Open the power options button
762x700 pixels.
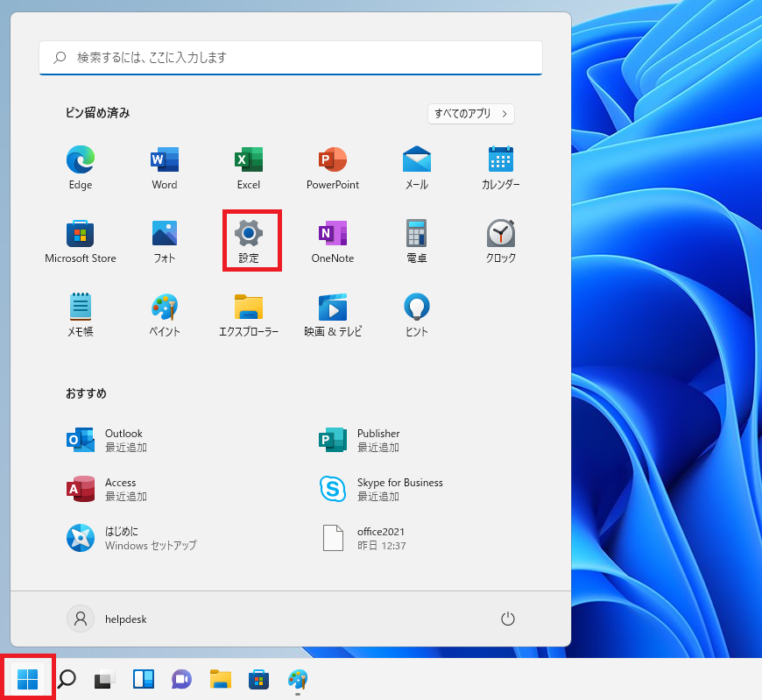[x=507, y=619]
